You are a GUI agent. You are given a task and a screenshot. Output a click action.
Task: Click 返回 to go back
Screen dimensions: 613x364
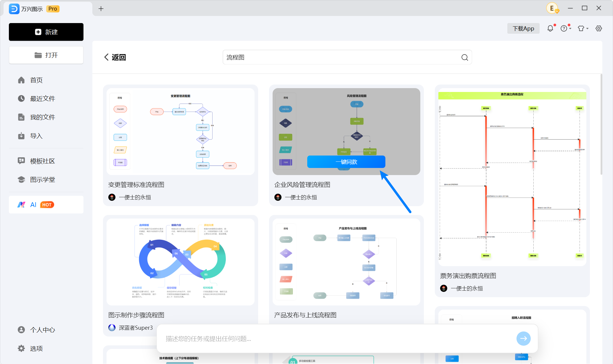pos(119,57)
